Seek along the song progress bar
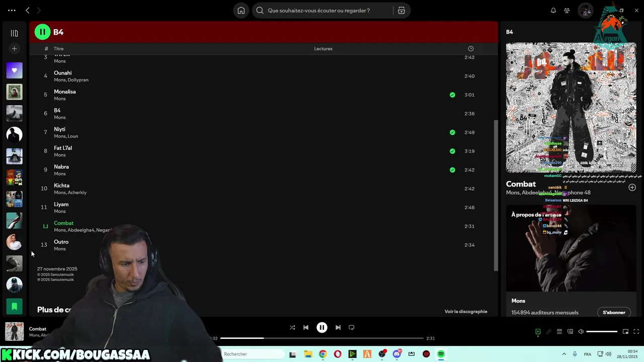 pos(322,338)
